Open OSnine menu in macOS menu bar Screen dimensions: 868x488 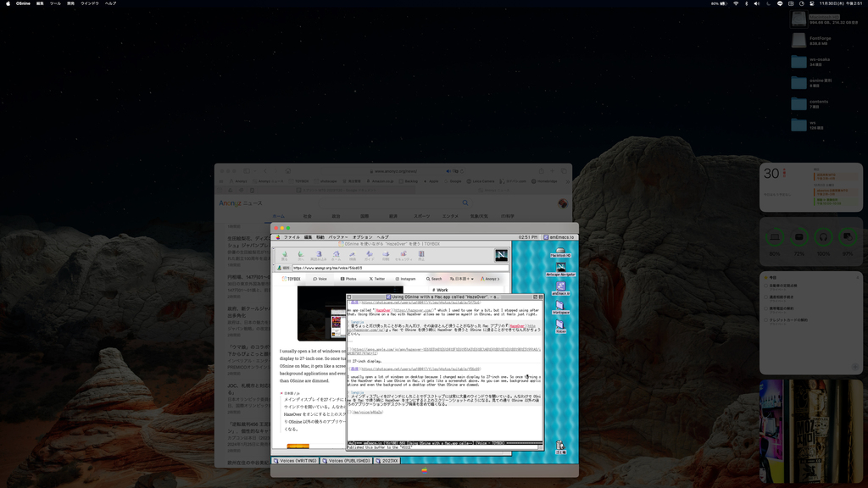[23, 3]
